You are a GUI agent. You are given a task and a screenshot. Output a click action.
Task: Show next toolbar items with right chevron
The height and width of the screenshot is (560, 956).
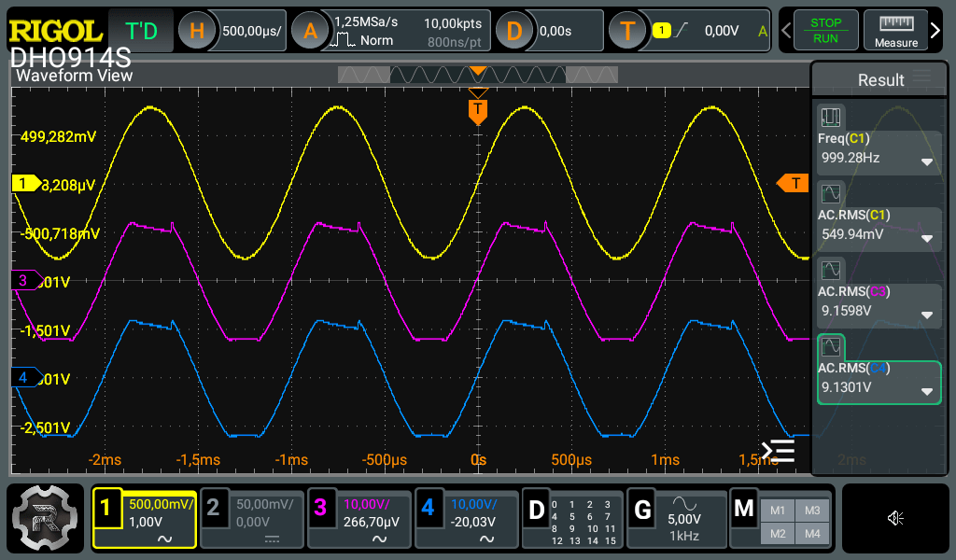pos(935,30)
